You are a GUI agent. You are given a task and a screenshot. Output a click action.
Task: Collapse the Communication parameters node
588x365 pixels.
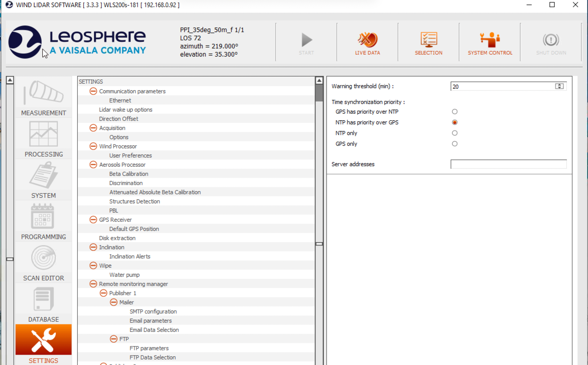pos(93,91)
